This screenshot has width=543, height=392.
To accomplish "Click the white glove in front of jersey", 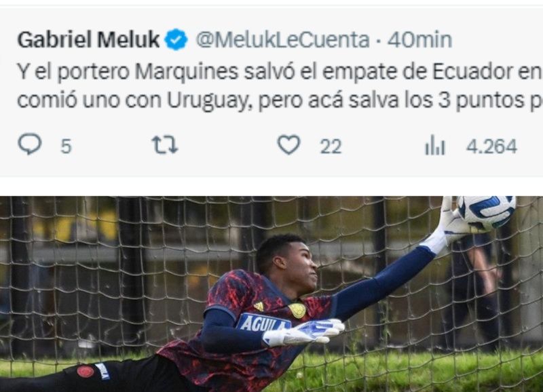I will 303,332.
